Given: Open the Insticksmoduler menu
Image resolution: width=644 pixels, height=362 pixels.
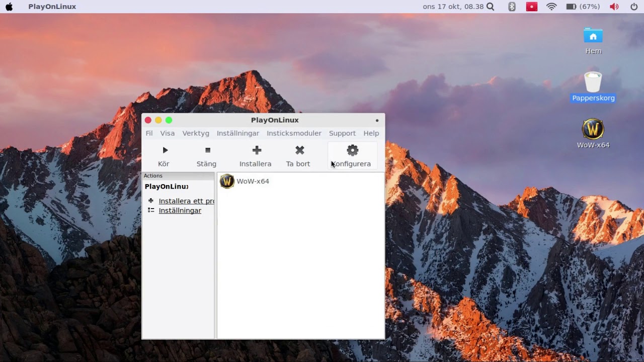Looking at the screenshot, I should pyautogui.click(x=294, y=133).
